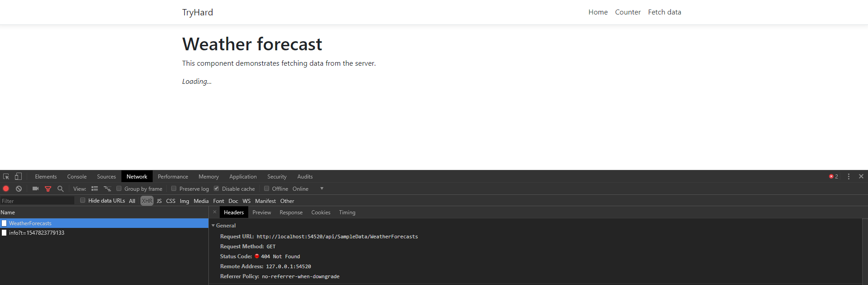Toggle the red filter funnel icon
Screen dimensions: 868x285
tap(48, 189)
